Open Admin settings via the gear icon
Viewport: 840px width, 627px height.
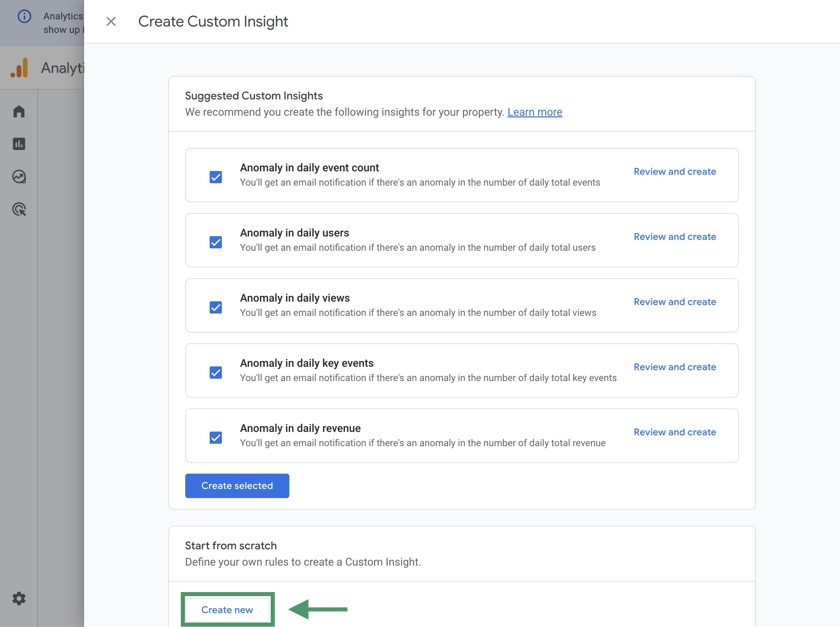[19, 598]
